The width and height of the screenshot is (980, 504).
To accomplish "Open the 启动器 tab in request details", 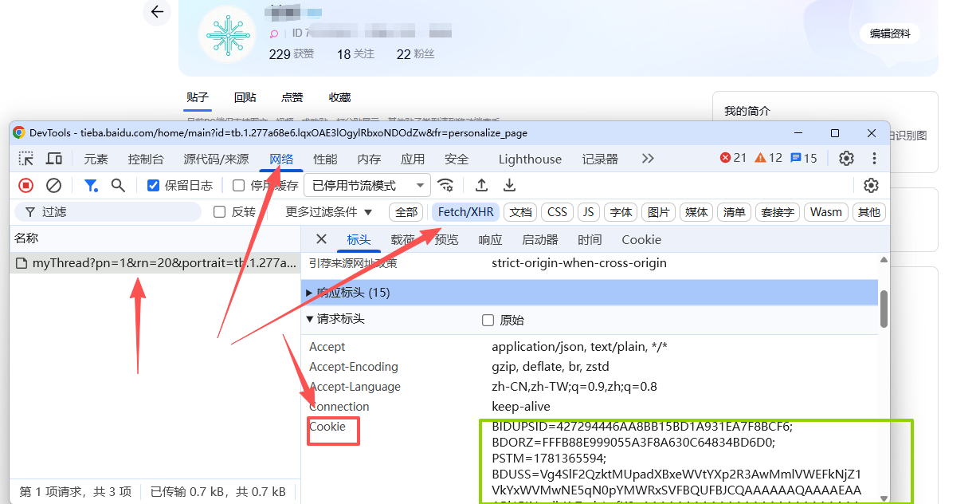I will (x=540, y=239).
